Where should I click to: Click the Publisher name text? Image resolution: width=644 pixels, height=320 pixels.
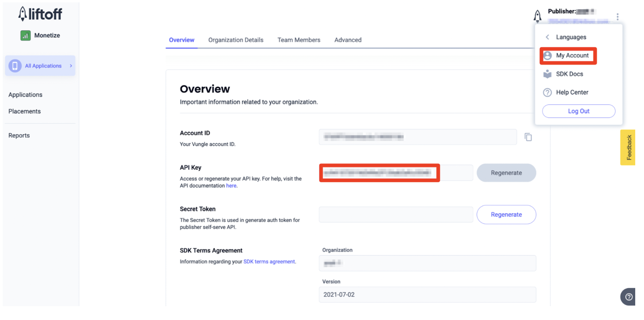[x=571, y=11]
